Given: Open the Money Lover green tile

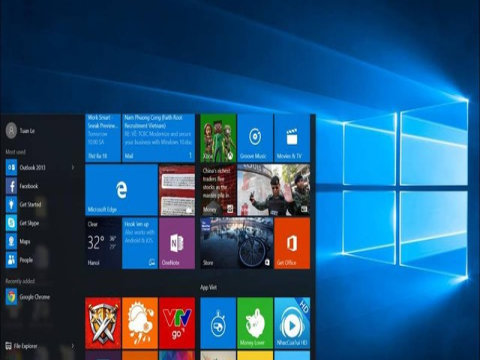Looking at the screenshot, I should (255, 323).
